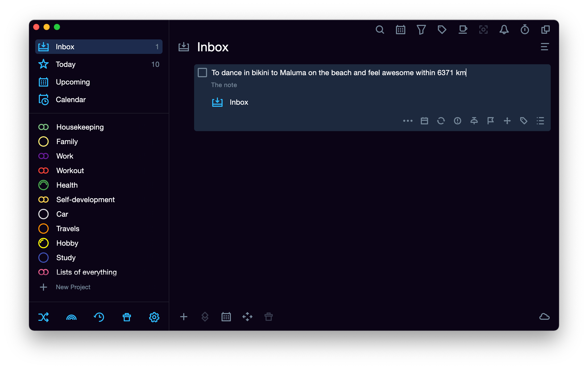Activate the focus mode target icon

pyautogui.click(x=483, y=30)
